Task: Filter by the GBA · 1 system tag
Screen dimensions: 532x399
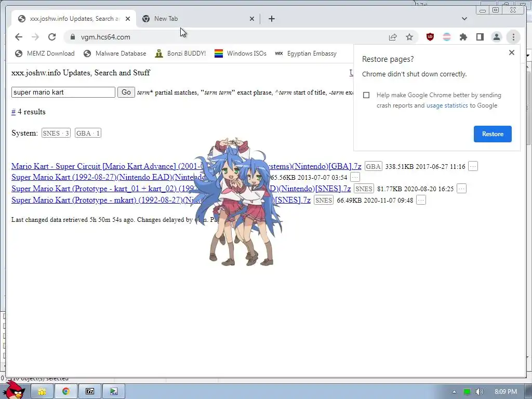Action: click(x=88, y=133)
